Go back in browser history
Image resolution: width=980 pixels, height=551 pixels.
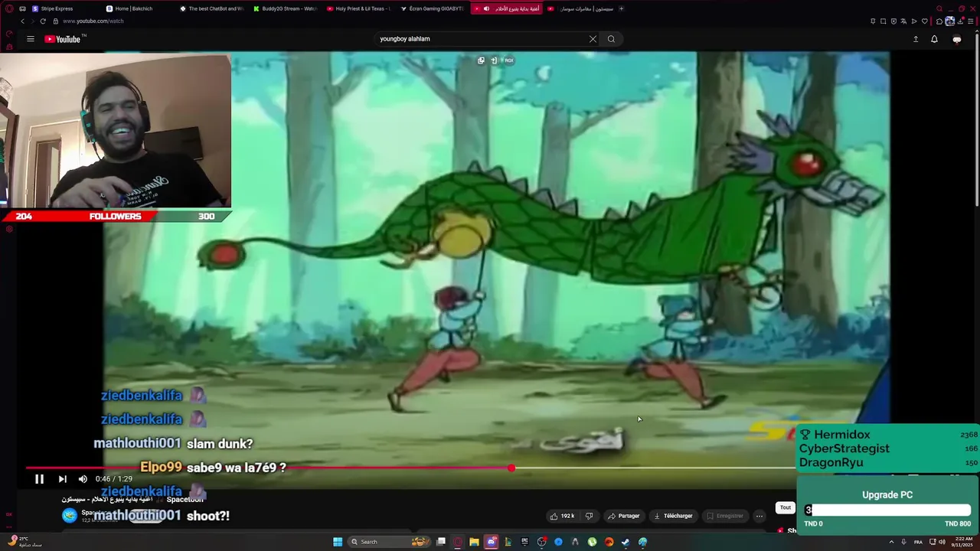[22, 21]
